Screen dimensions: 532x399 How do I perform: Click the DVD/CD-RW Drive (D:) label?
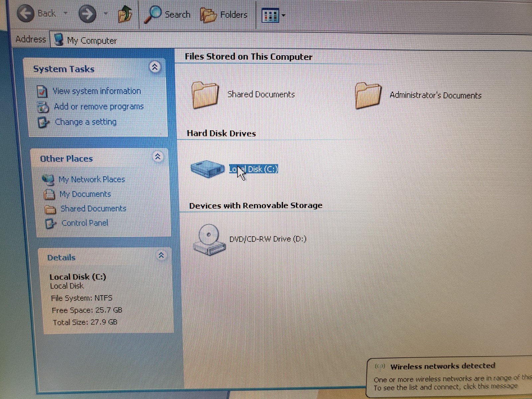pyautogui.click(x=268, y=239)
